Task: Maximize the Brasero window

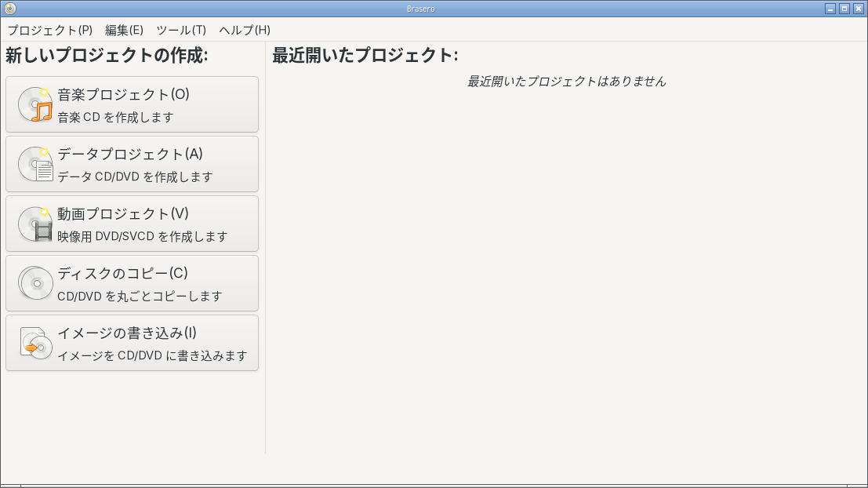Action: pos(844,9)
